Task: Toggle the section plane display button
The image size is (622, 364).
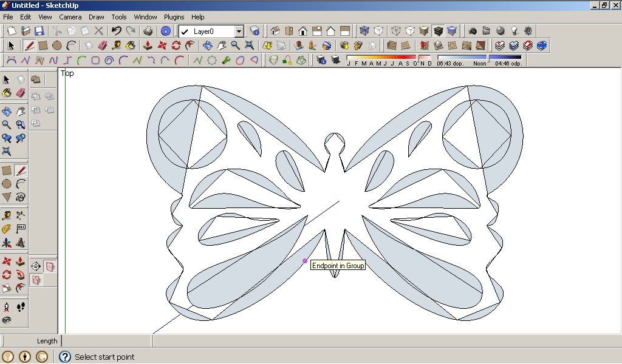Action: tap(49, 266)
